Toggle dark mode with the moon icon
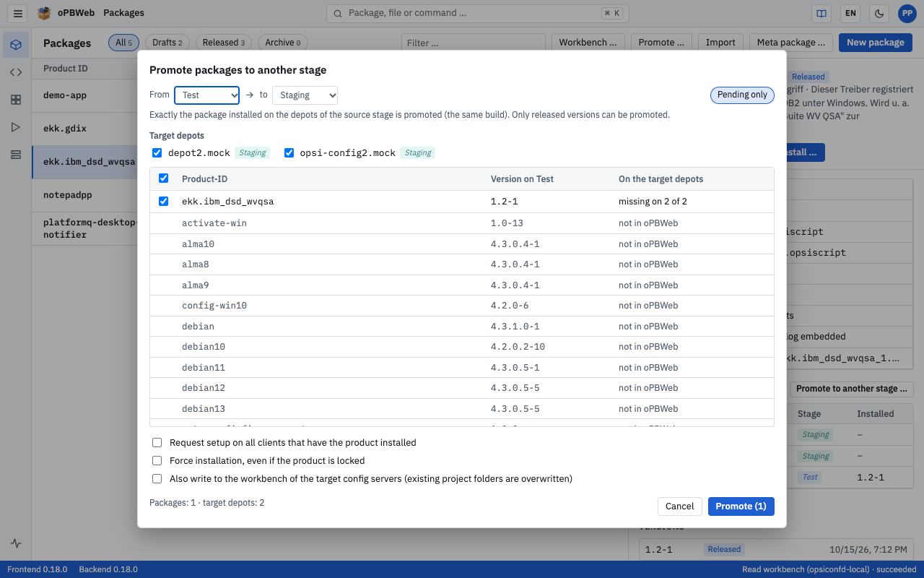 click(879, 13)
